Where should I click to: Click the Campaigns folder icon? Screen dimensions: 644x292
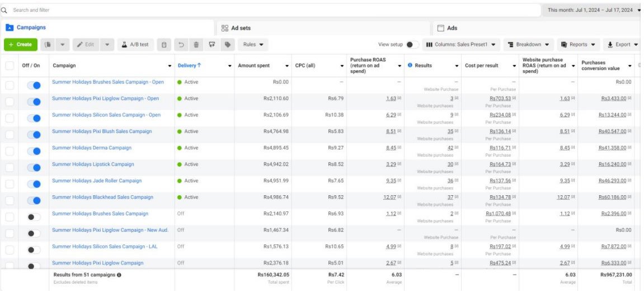pos(10,27)
